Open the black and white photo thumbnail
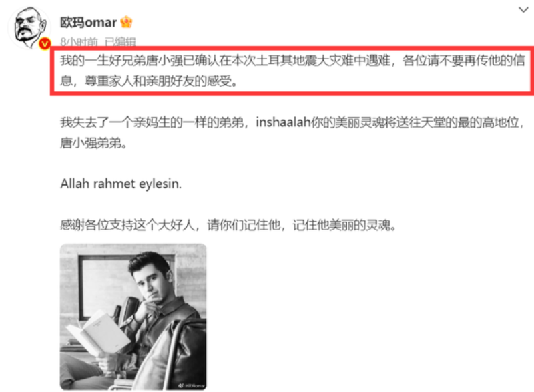The height and width of the screenshot is (392, 534). (x=133, y=317)
